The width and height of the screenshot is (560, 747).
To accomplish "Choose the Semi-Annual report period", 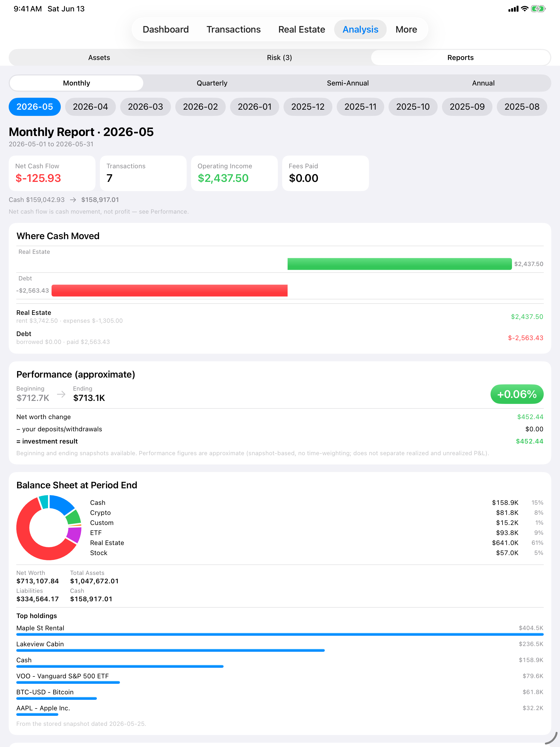I will 348,83.
